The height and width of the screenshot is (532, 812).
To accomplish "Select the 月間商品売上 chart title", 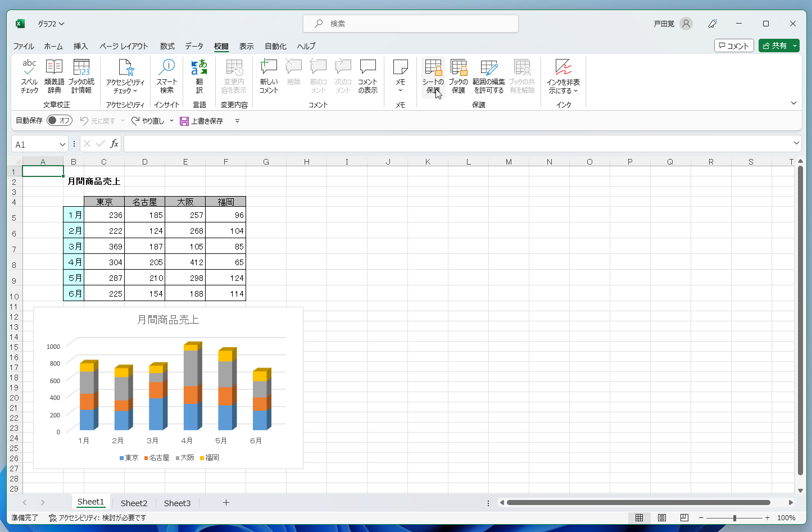I will 168,320.
